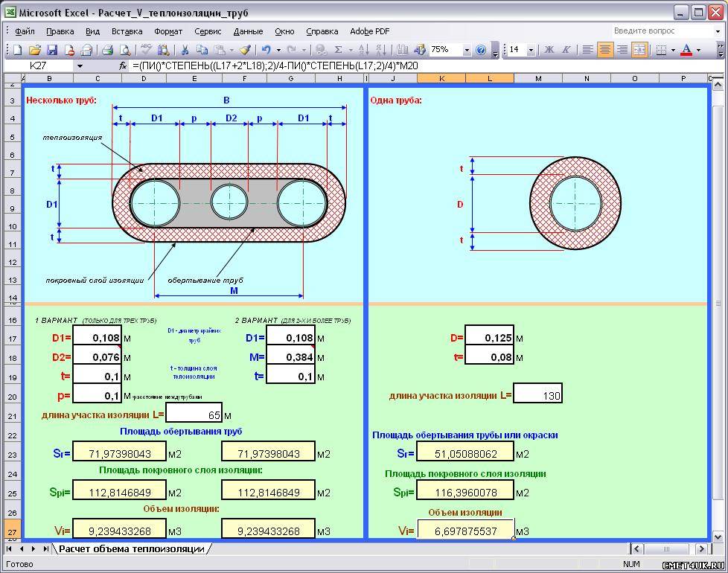Open Excel Help with the question mark icon

[x=481, y=50]
